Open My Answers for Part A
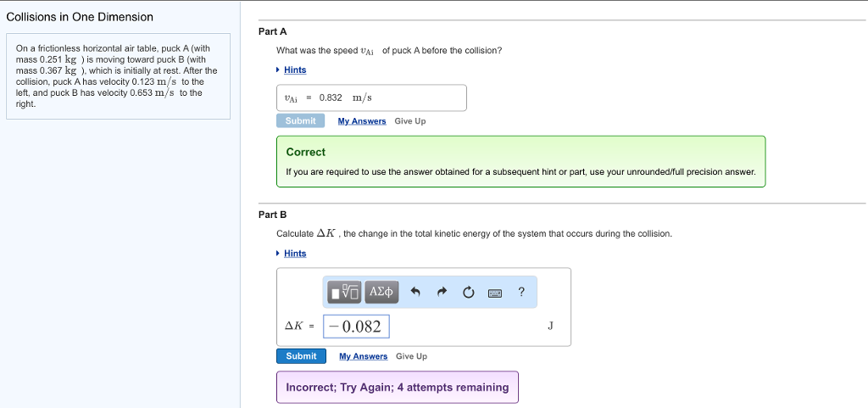Viewport: 868px width, 408px height. tap(362, 121)
